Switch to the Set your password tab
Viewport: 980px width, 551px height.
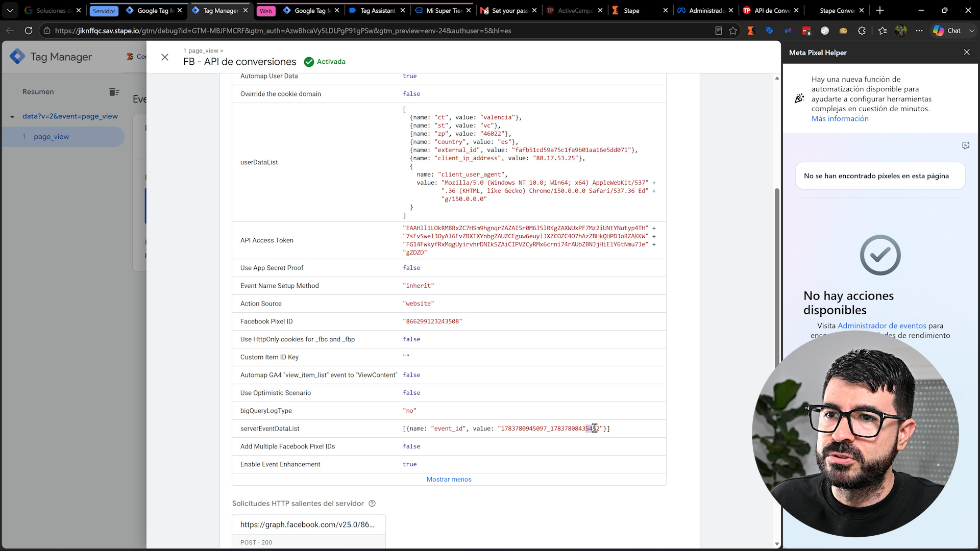tap(509, 10)
